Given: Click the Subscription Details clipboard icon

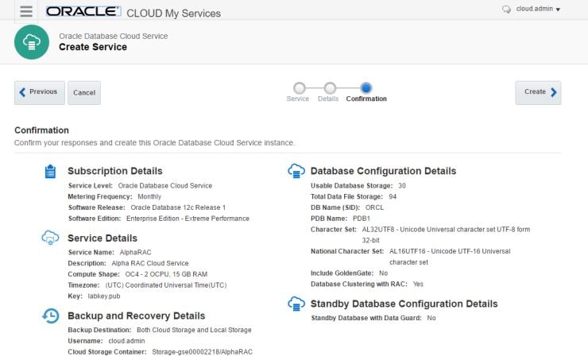Looking at the screenshot, I should [50, 172].
